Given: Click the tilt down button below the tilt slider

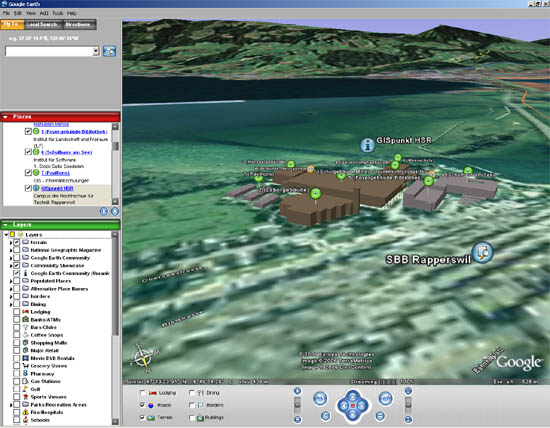Looking at the screenshot, I should pos(408,419).
